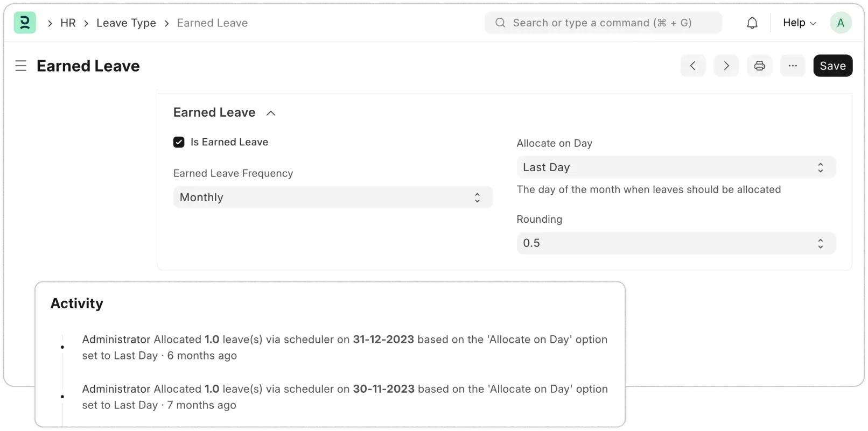Navigate back using the left arrow
The width and height of the screenshot is (868, 431).
[x=693, y=65]
